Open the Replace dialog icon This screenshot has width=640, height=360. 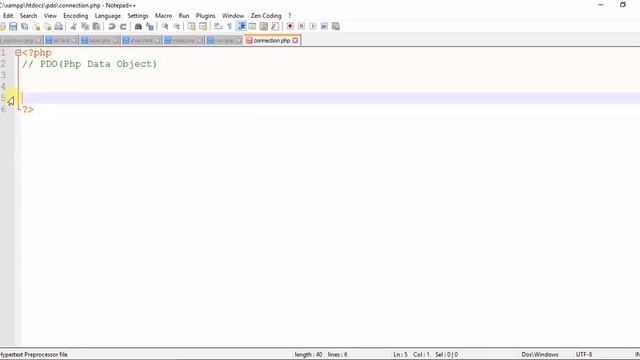pos(150,27)
